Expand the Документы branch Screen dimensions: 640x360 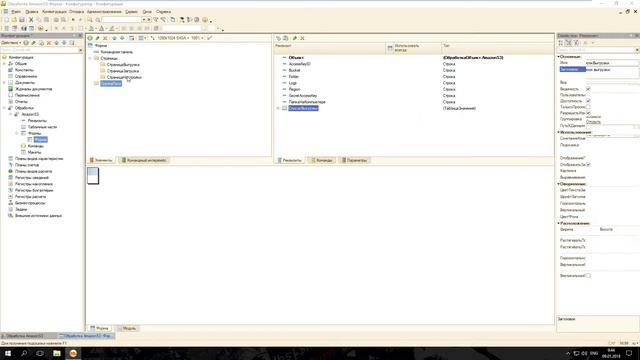[4, 82]
